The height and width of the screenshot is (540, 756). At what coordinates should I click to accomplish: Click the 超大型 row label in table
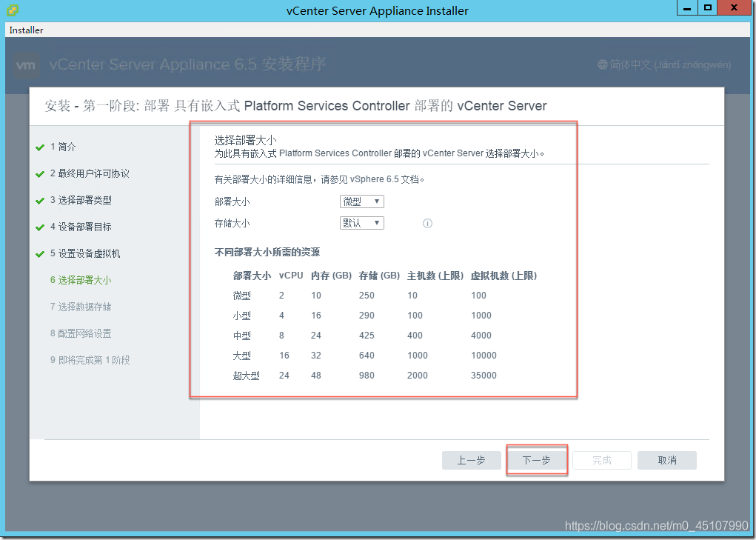tap(247, 376)
